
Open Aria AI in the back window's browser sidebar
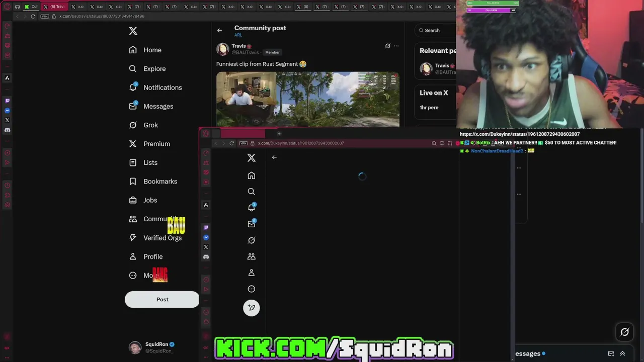point(7,78)
